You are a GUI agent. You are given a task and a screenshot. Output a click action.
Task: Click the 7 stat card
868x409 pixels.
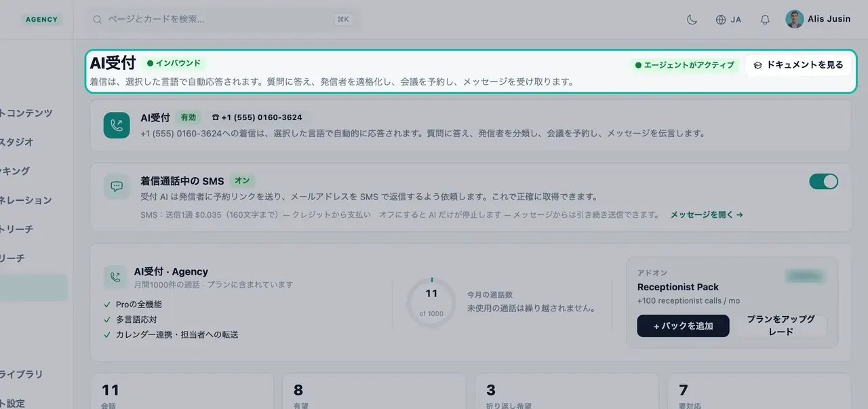[x=759, y=391]
